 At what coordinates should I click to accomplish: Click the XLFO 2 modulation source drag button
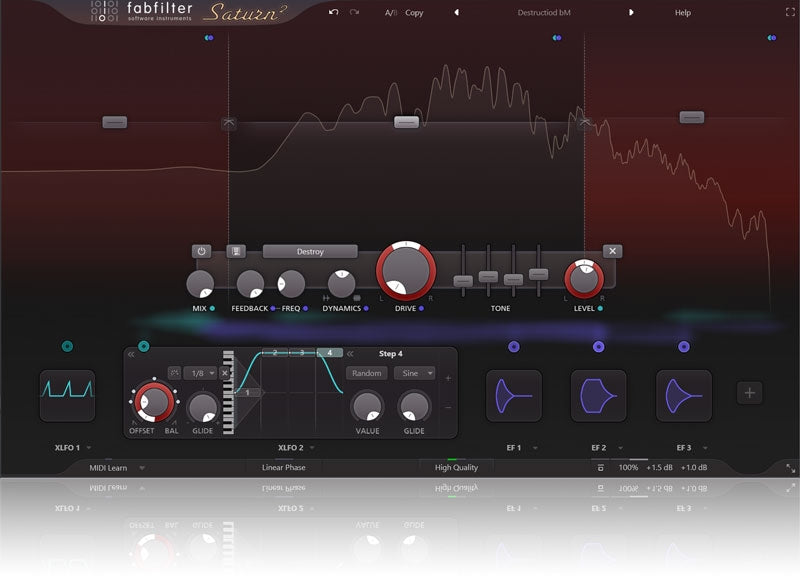point(144,346)
